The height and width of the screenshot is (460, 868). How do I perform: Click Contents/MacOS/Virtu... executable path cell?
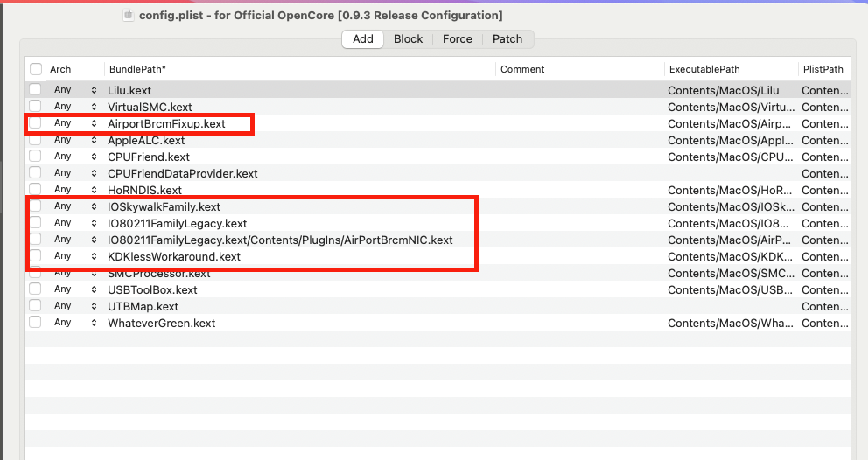pos(731,107)
